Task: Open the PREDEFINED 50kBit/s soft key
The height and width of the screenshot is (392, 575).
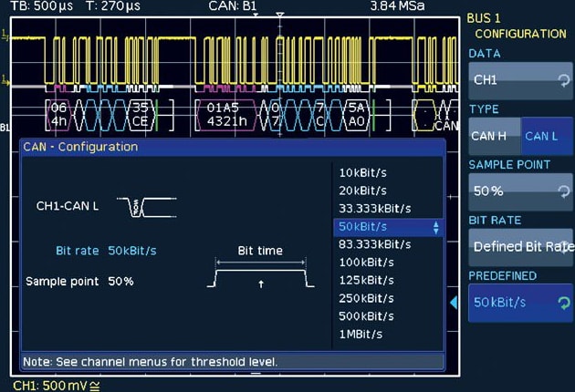Action: tap(520, 303)
